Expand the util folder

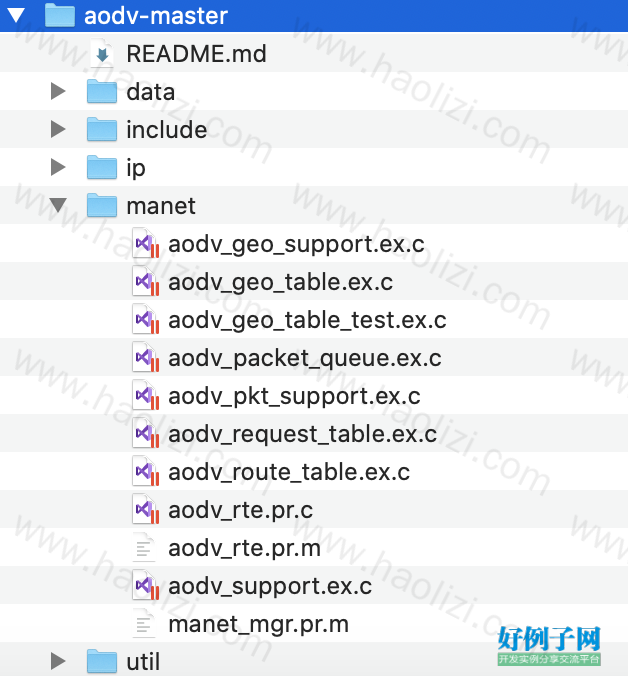coord(58,661)
